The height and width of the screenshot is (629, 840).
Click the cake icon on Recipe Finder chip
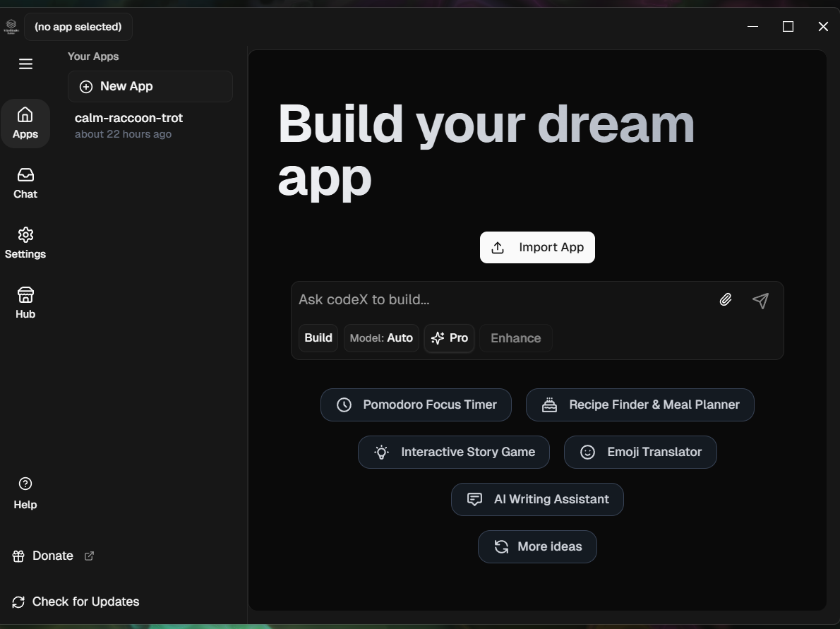coord(550,405)
